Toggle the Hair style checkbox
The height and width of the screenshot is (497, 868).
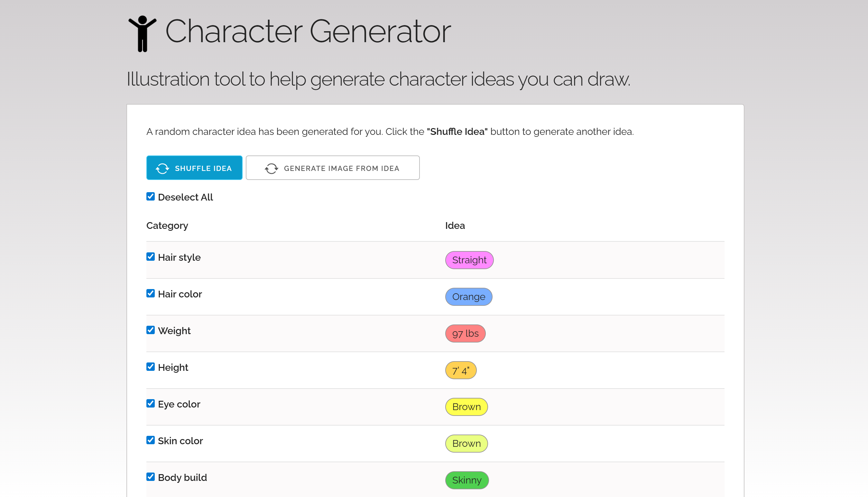[151, 257]
